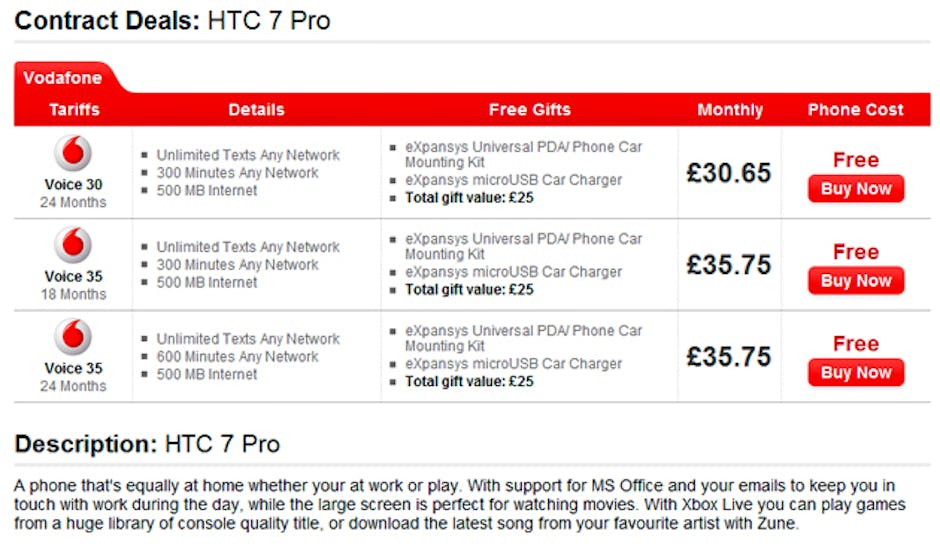Image resolution: width=940 pixels, height=549 pixels.
Task: Click the Details column header
Action: 256,110
